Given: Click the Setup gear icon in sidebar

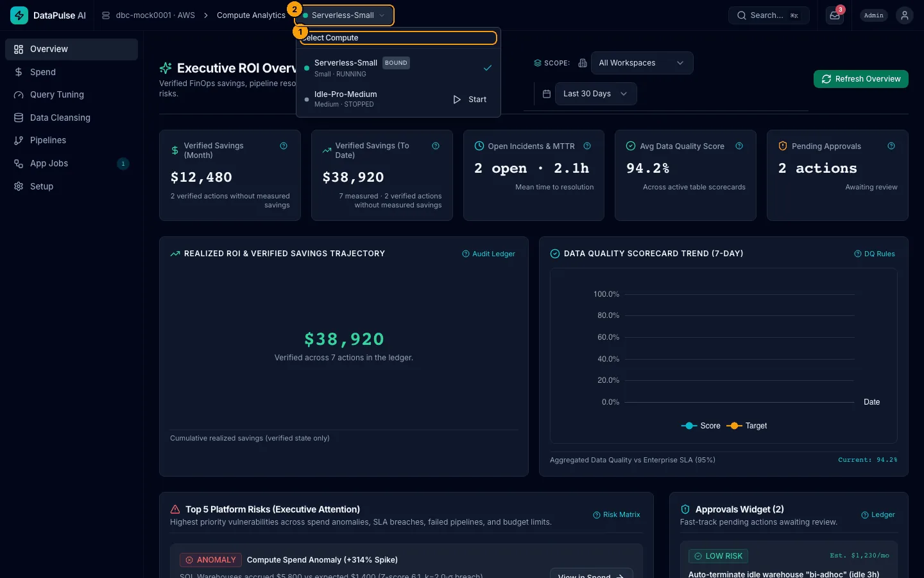Looking at the screenshot, I should (19, 186).
